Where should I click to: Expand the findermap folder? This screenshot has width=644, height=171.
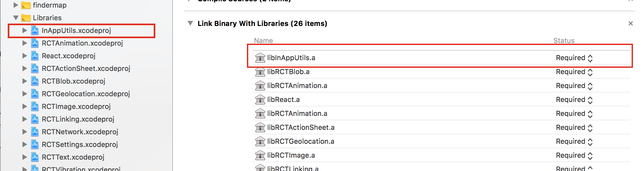(16, 5)
